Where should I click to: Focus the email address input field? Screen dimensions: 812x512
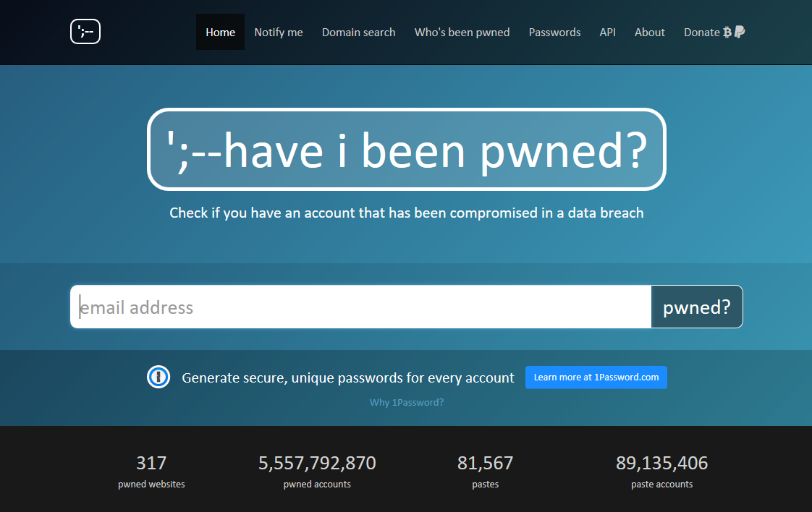362,307
